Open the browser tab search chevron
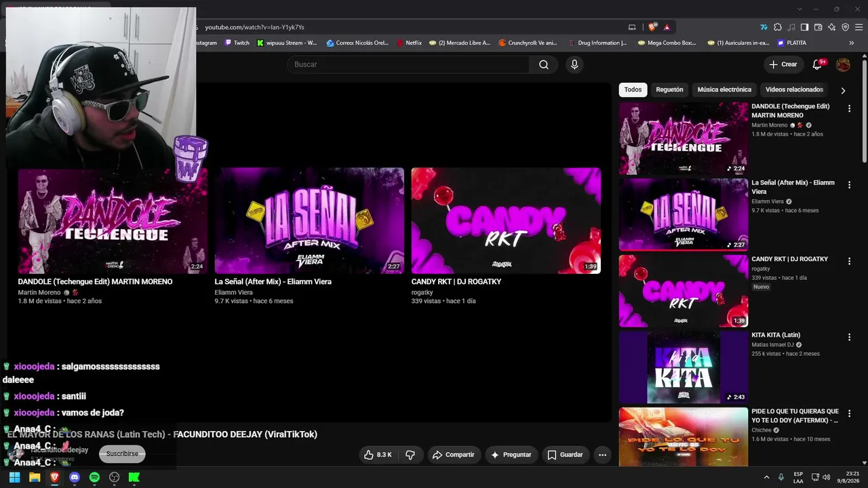 click(x=800, y=9)
